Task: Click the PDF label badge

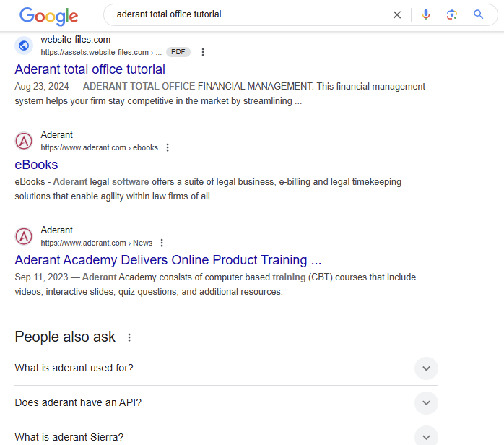Action: (178, 52)
